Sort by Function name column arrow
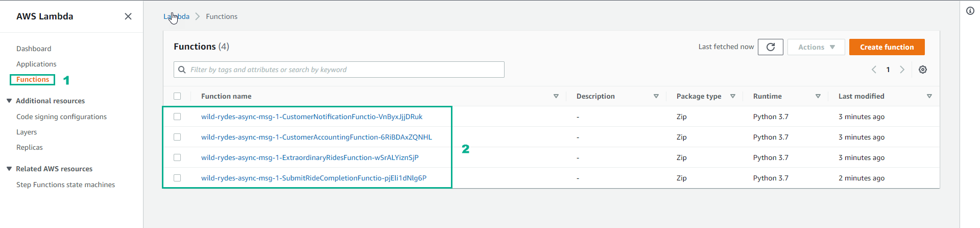 click(556, 96)
